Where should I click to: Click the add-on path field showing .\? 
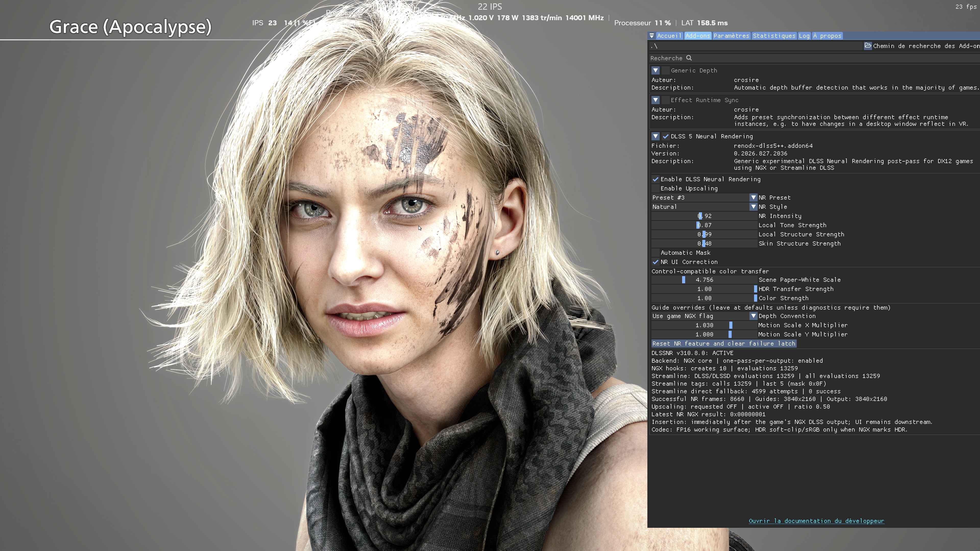pyautogui.click(x=756, y=46)
